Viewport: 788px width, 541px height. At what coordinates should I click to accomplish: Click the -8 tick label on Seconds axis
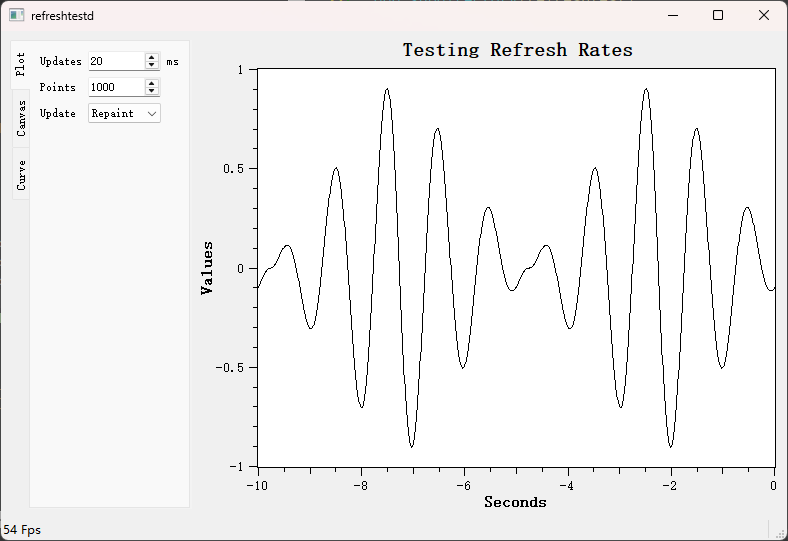360,486
